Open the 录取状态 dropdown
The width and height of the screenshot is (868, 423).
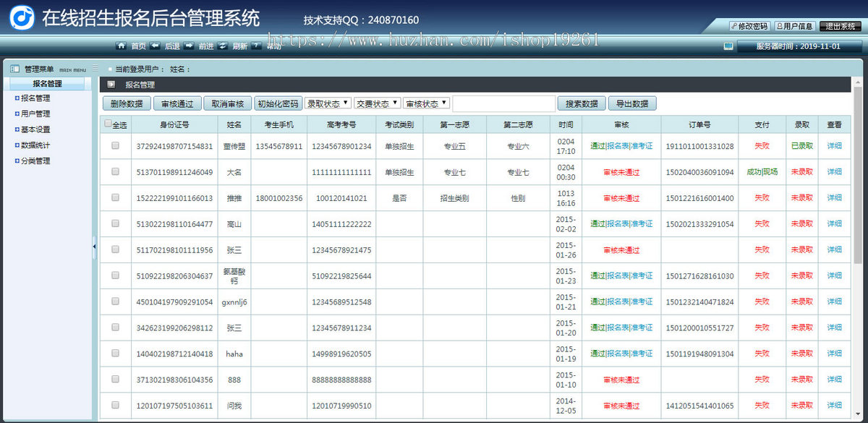click(x=328, y=103)
